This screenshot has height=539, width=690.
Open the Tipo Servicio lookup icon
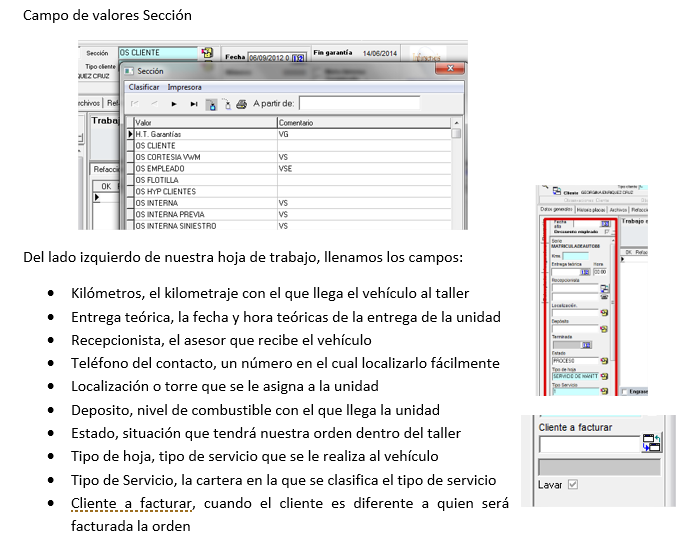click(604, 391)
